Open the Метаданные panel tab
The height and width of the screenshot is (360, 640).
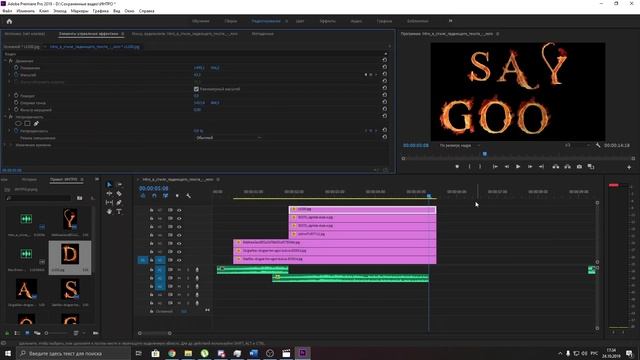tap(262, 34)
